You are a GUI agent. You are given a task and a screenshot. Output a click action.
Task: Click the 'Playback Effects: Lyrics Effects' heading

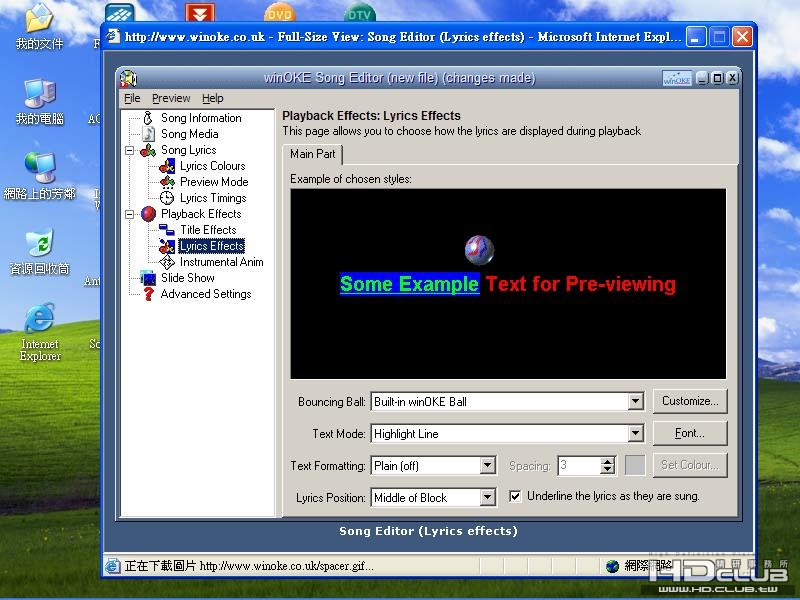371,116
